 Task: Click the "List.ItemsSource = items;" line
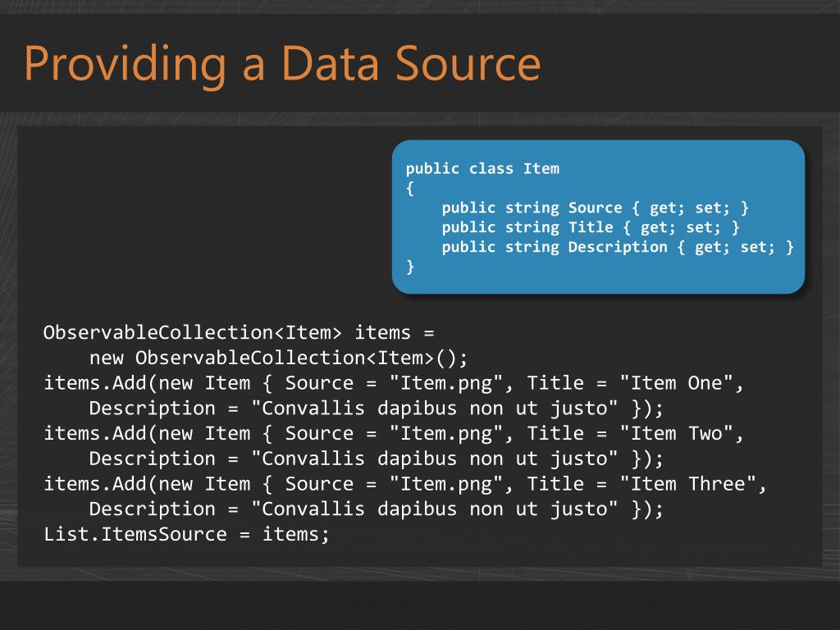point(186,535)
